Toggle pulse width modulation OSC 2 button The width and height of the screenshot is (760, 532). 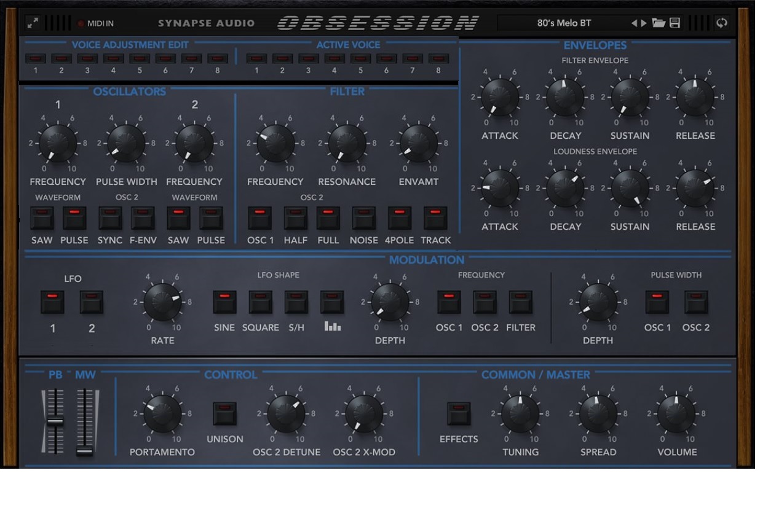coord(696,302)
